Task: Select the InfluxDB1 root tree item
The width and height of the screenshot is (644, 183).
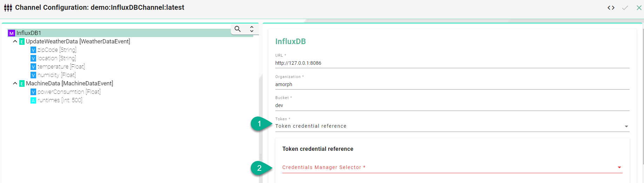Action: [130, 33]
